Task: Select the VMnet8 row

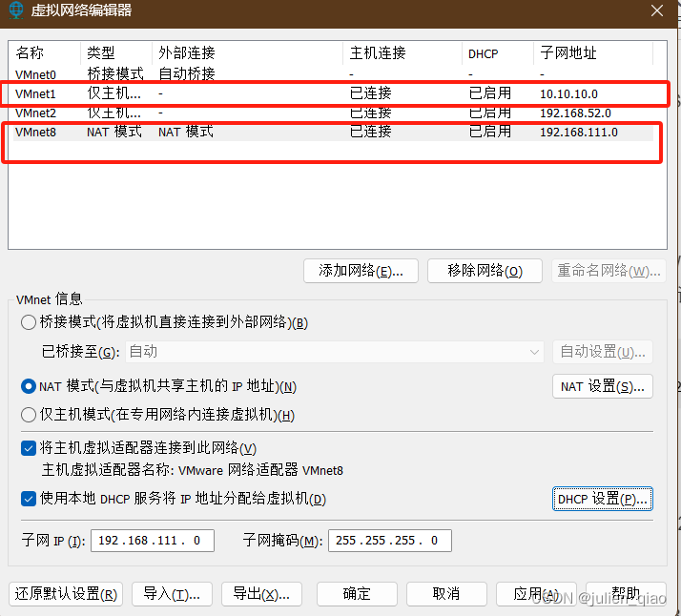Action: click(x=334, y=132)
